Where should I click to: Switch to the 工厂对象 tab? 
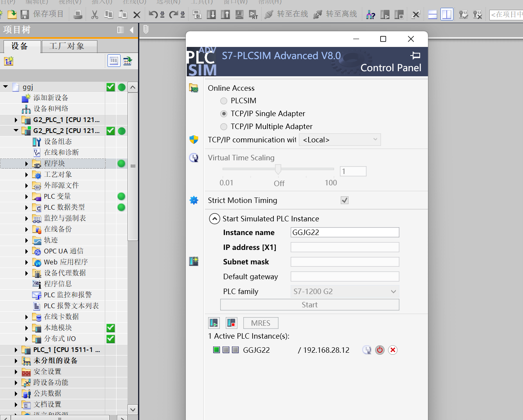click(x=69, y=46)
